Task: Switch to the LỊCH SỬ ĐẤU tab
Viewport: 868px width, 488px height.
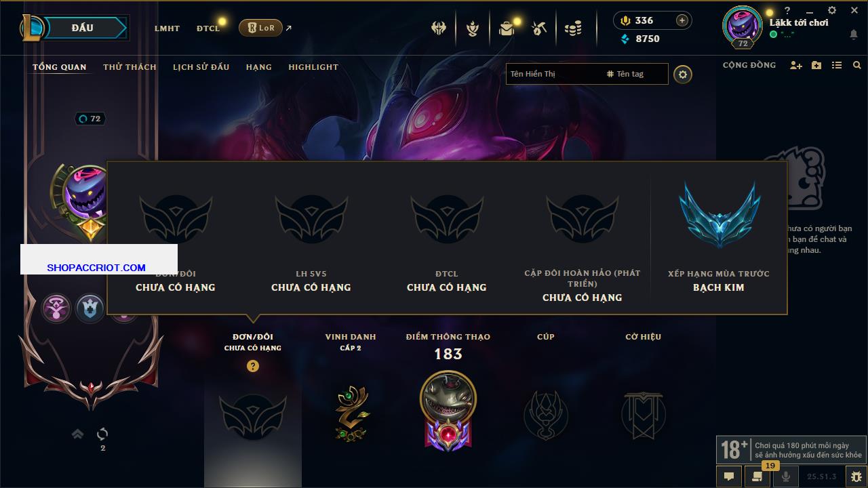Action: (201, 67)
